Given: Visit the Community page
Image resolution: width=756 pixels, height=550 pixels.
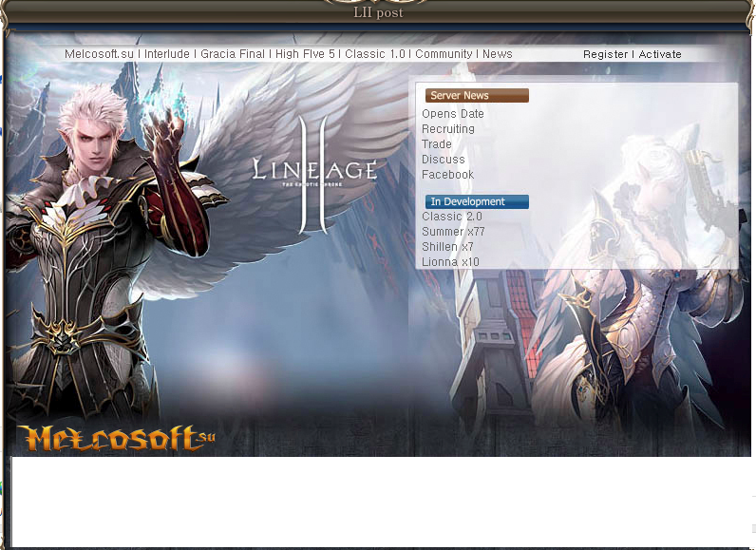Looking at the screenshot, I should click(444, 54).
